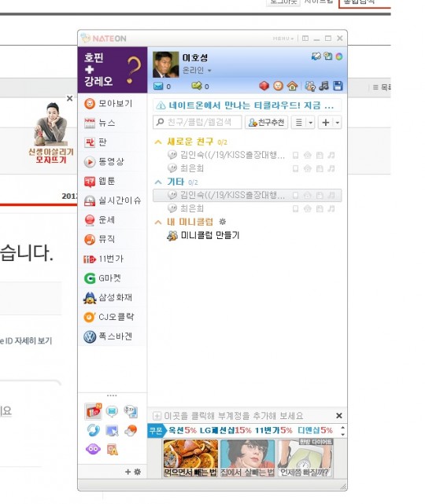
Task: Click the 미니클럽 만들기 link
Action: [x=210, y=235]
